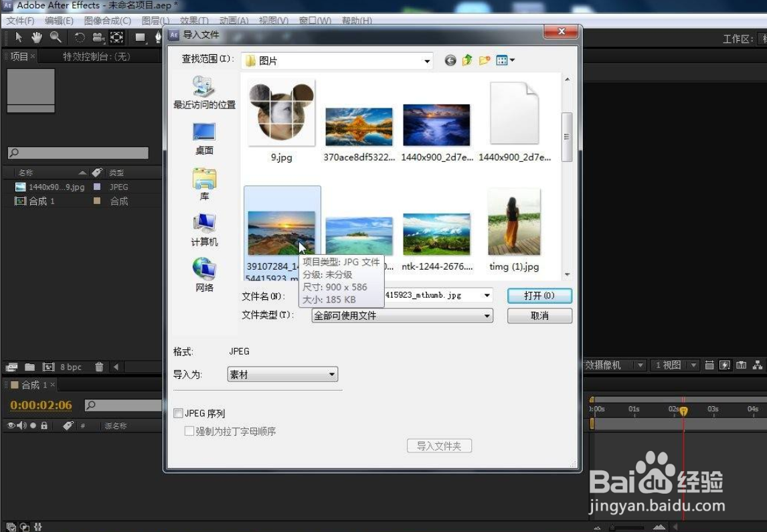
Task: Click the 取消 button
Action: point(539,316)
